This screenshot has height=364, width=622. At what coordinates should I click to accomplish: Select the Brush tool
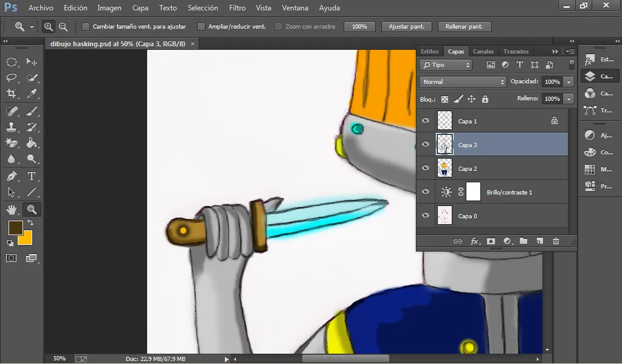pyautogui.click(x=32, y=111)
